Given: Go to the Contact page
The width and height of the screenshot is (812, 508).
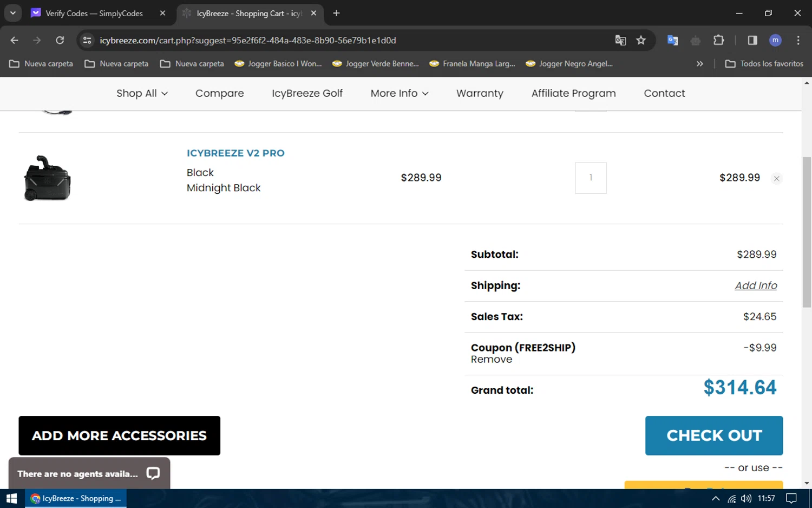Looking at the screenshot, I should click(x=664, y=93).
